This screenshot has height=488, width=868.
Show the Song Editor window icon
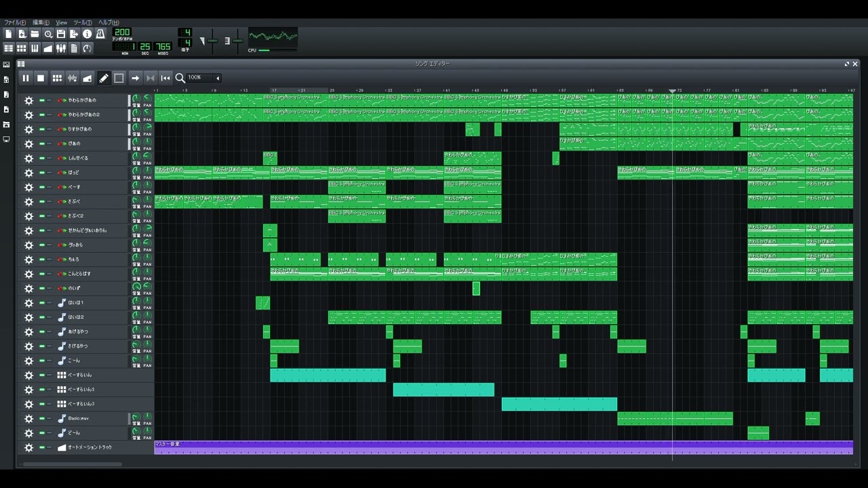(9, 48)
